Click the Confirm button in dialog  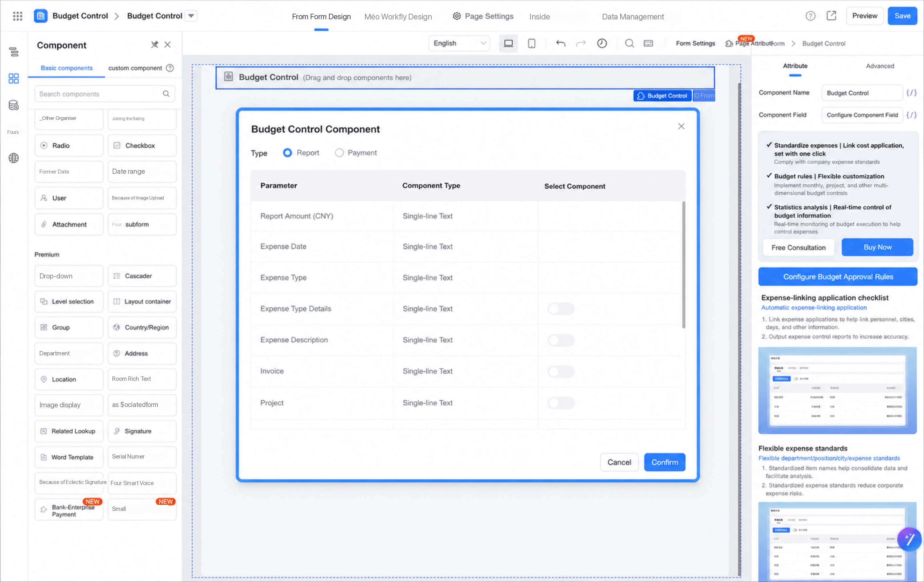click(x=665, y=462)
